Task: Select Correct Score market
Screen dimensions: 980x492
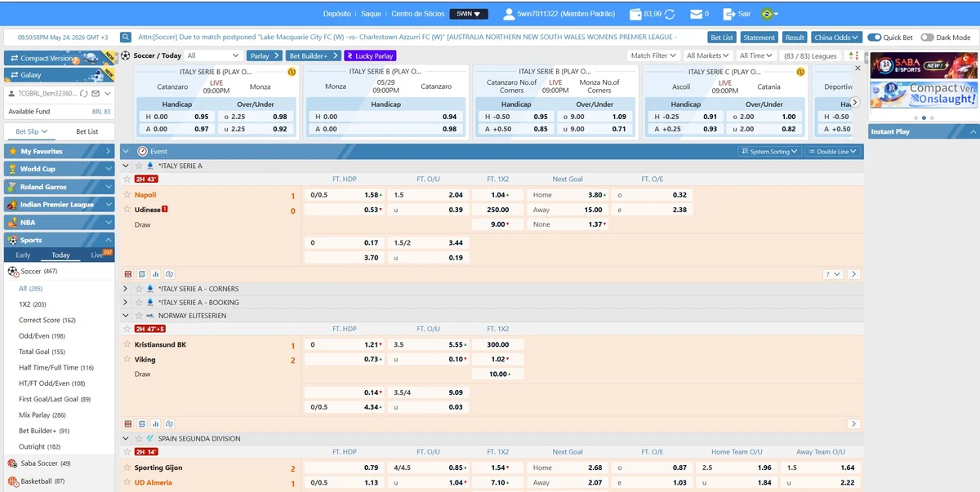Action: tap(47, 321)
